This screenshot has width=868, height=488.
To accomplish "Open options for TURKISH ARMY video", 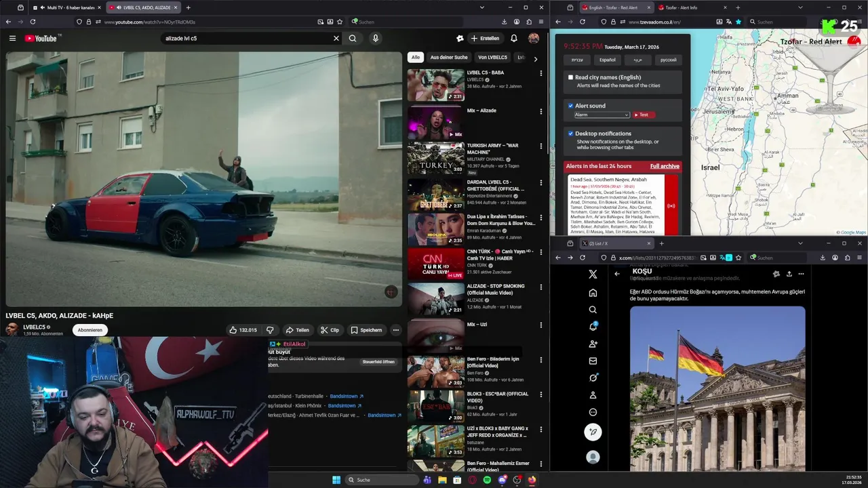I will point(541,146).
